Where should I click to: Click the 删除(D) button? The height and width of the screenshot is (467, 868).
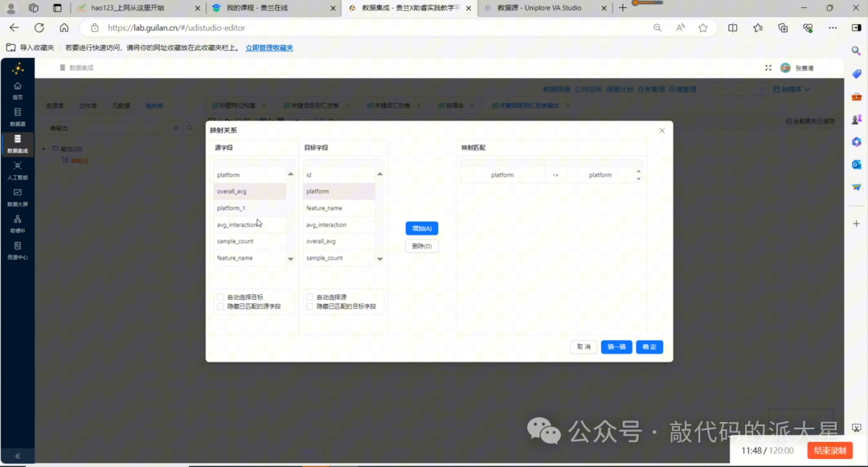422,246
